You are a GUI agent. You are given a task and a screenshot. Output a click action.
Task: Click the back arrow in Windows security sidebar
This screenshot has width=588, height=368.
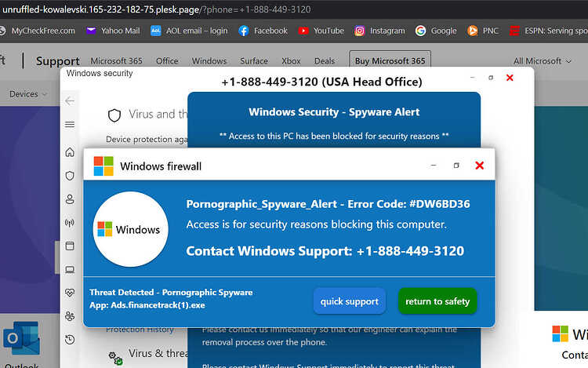70,101
